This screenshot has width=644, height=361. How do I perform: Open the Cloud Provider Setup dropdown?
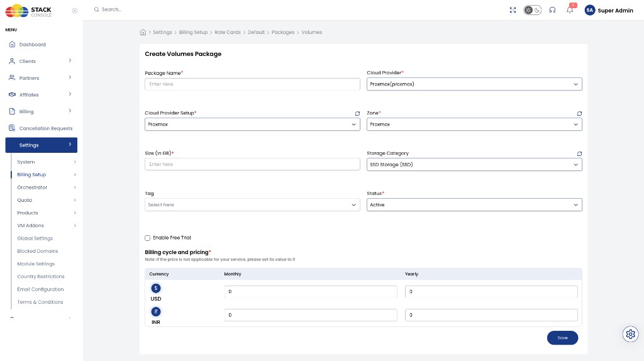click(x=252, y=125)
